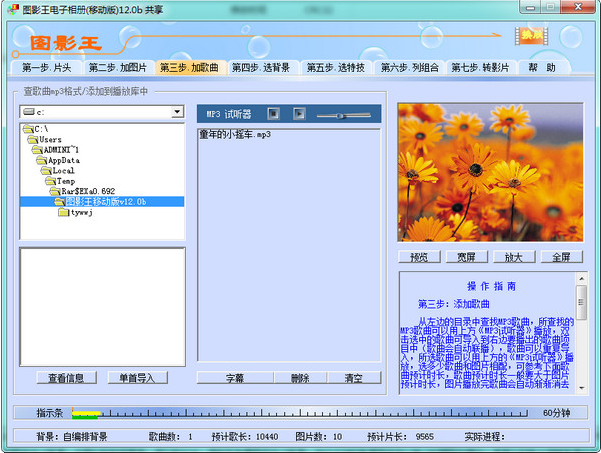601x453 pixels.
Task: Click the MP3 player stop icon
Action: [x=273, y=114]
